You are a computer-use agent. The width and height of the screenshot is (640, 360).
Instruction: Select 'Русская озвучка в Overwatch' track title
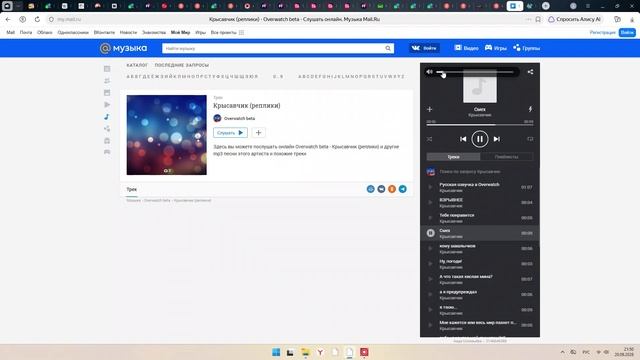[469, 184]
